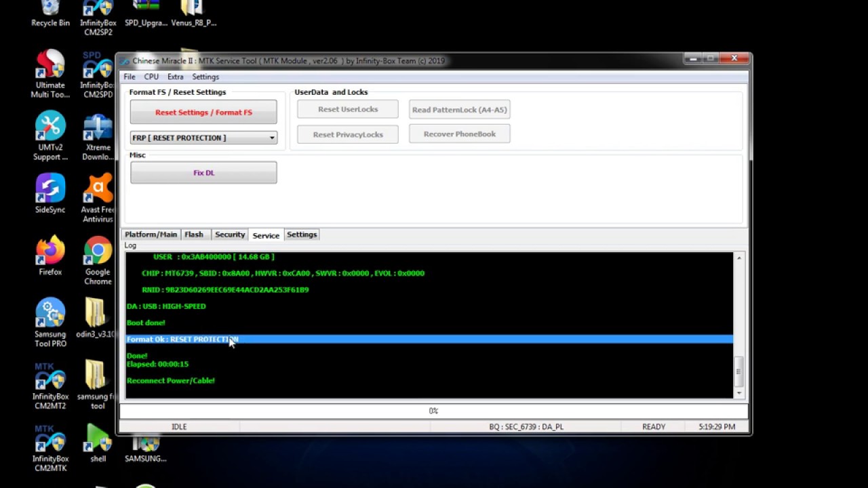Launch InfinityBox CM2SP2 desktop shortcut
This screenshot has width=868, height=488.
pos(98,18)
